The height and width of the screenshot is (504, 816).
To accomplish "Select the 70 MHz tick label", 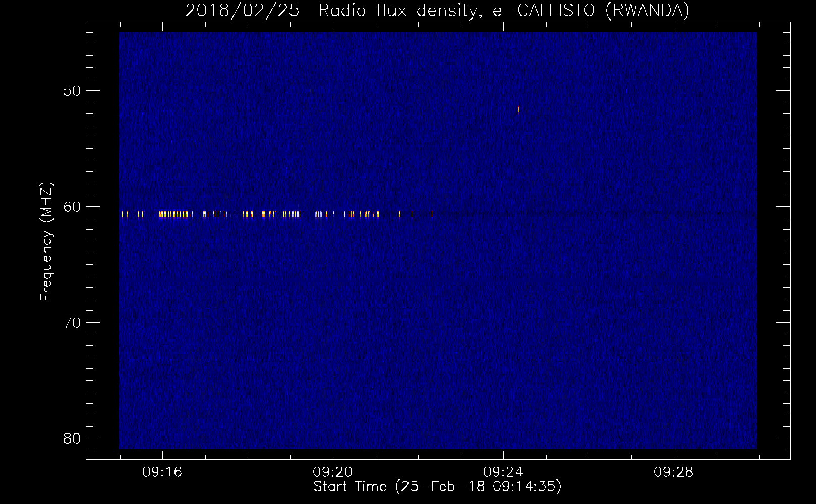I will (x=72, y=323).
